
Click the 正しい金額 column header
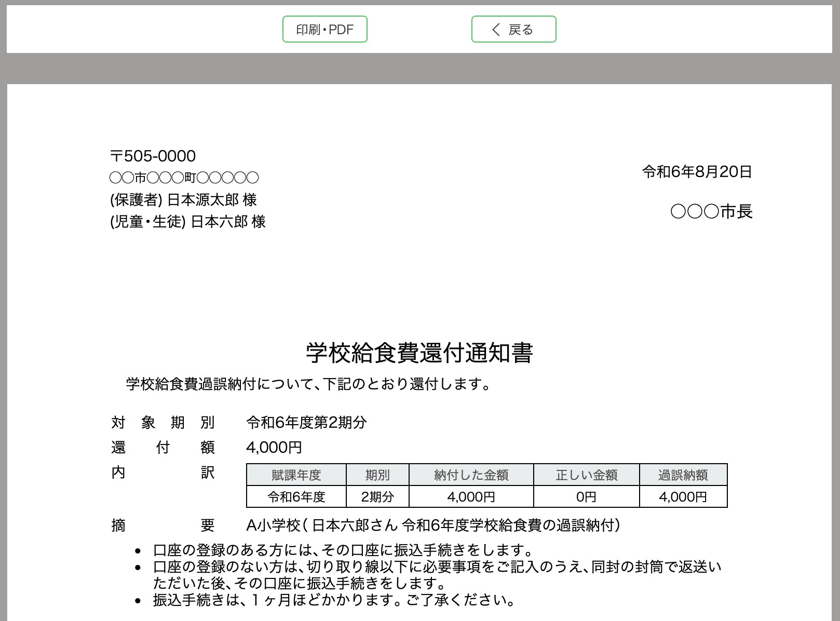tap(586, 475)
